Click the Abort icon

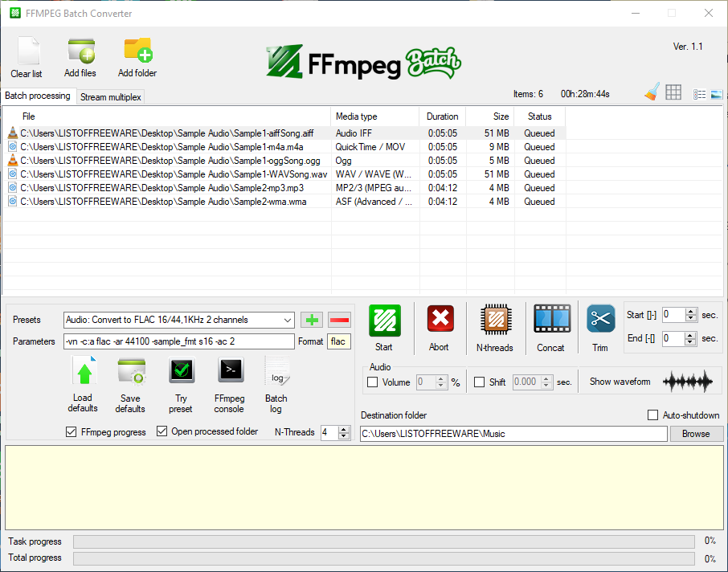pos(440,318)
